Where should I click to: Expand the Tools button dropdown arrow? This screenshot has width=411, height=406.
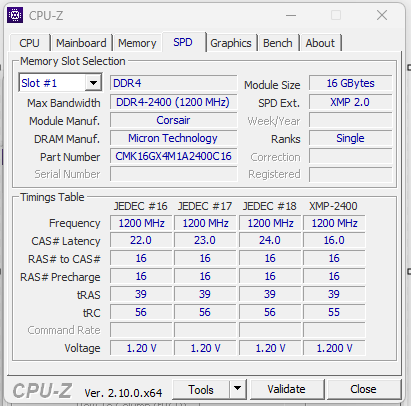[x=238, y=389]
